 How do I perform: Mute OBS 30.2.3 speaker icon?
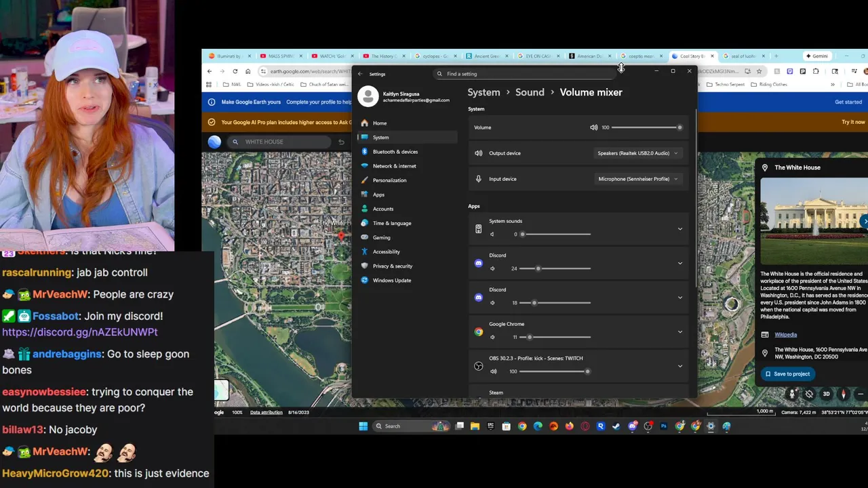pos(493,371)
